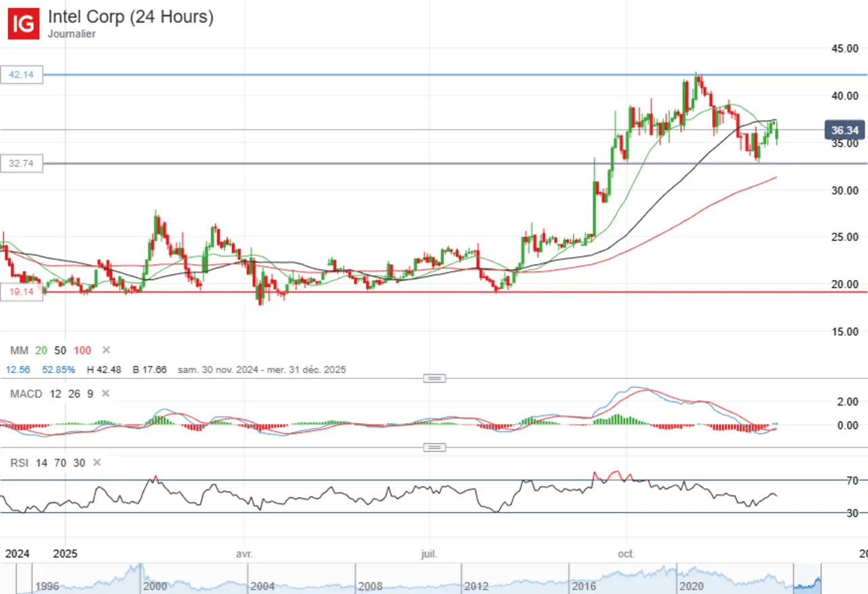Open RSI indicator settings via its label
This screenshot has height=594, width=868.
click(19, 462)
